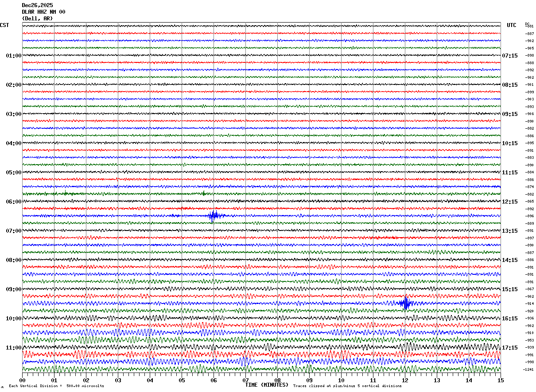Click the Dec26,2025 date title

point(37,5)
